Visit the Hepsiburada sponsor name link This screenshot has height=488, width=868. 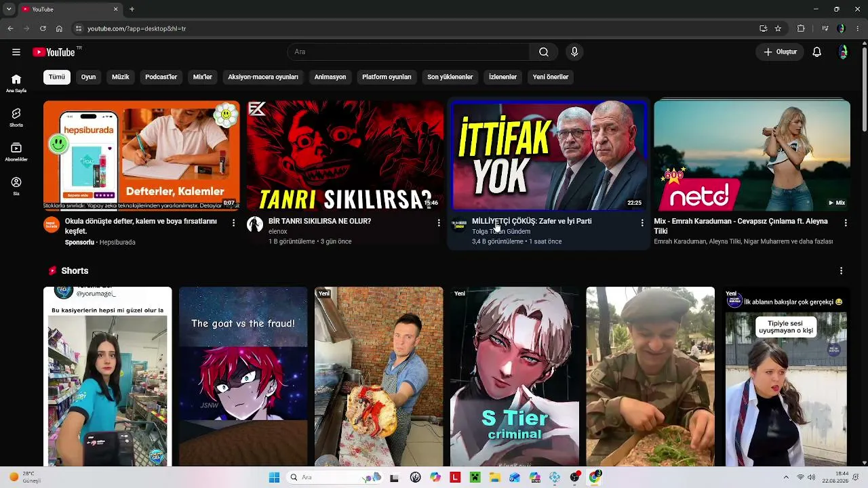pos(117,242)
